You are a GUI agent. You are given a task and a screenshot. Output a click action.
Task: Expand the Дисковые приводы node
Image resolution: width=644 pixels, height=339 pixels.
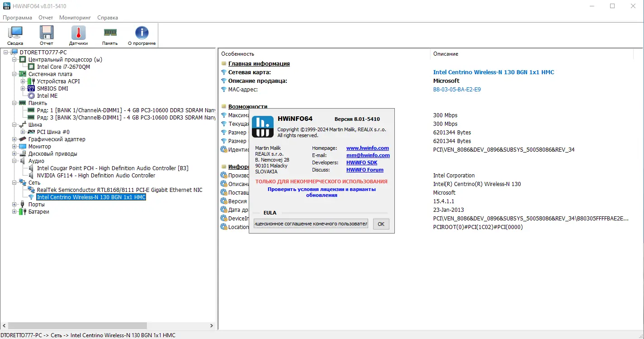click(14, 153)
